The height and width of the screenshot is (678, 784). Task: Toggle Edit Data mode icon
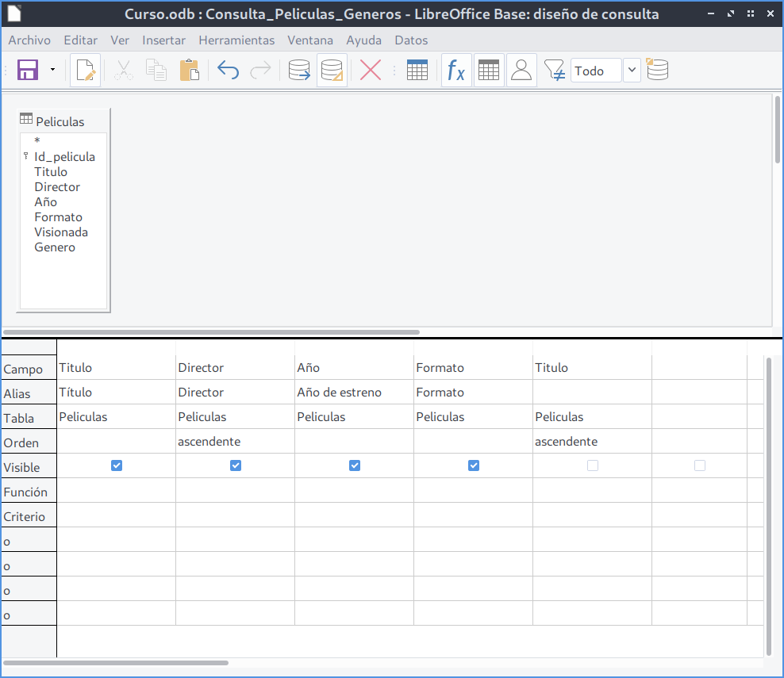pyautogui.click(x=86, y=71)
